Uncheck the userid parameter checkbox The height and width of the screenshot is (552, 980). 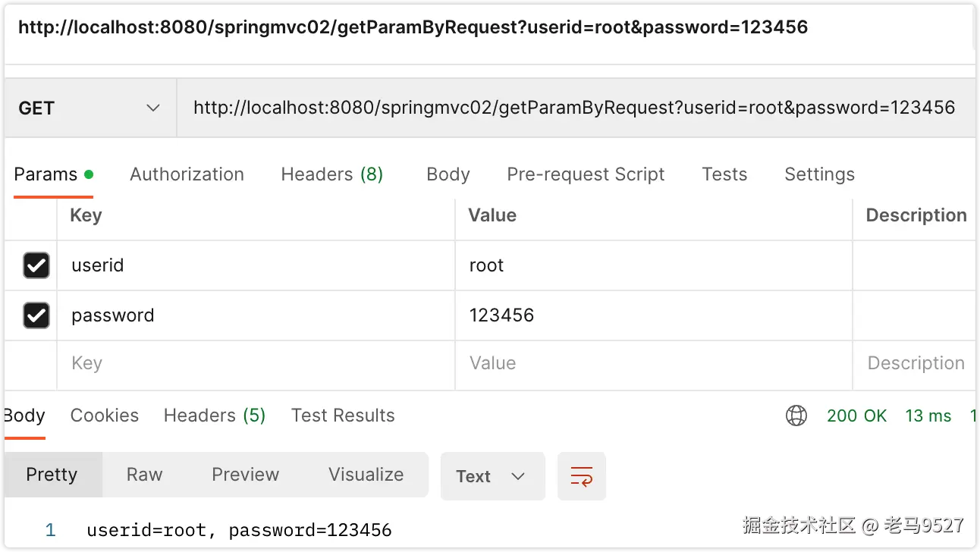[36, 265]
